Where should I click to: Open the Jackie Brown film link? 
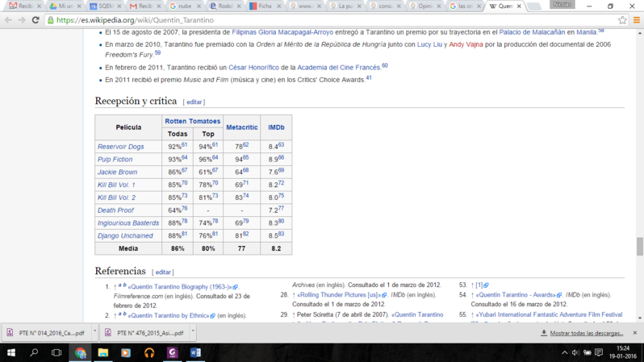pyautogui.click(x=118, y=172)
